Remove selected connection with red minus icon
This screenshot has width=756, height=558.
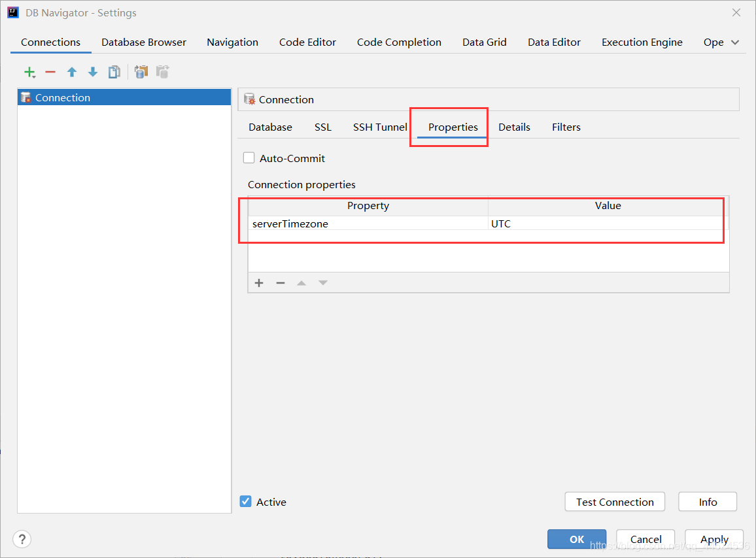point(50,73)
